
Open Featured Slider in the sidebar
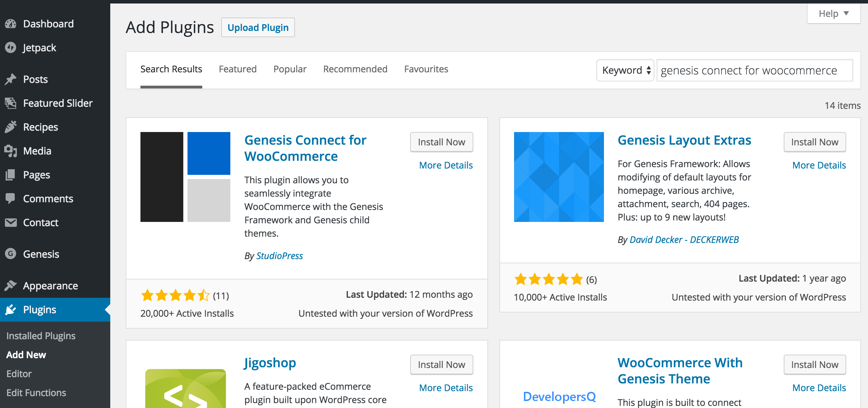tap(55, 103)
